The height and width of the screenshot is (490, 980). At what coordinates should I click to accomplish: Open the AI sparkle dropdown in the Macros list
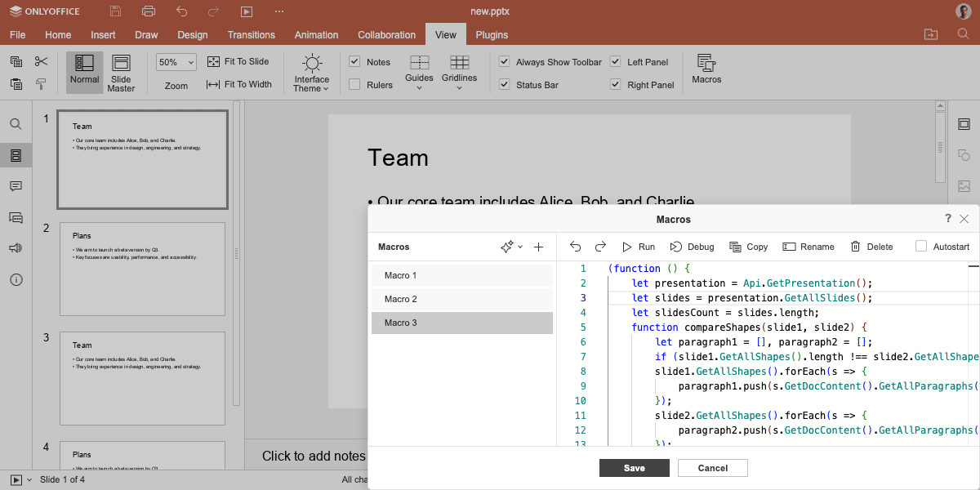pos(511,247)
